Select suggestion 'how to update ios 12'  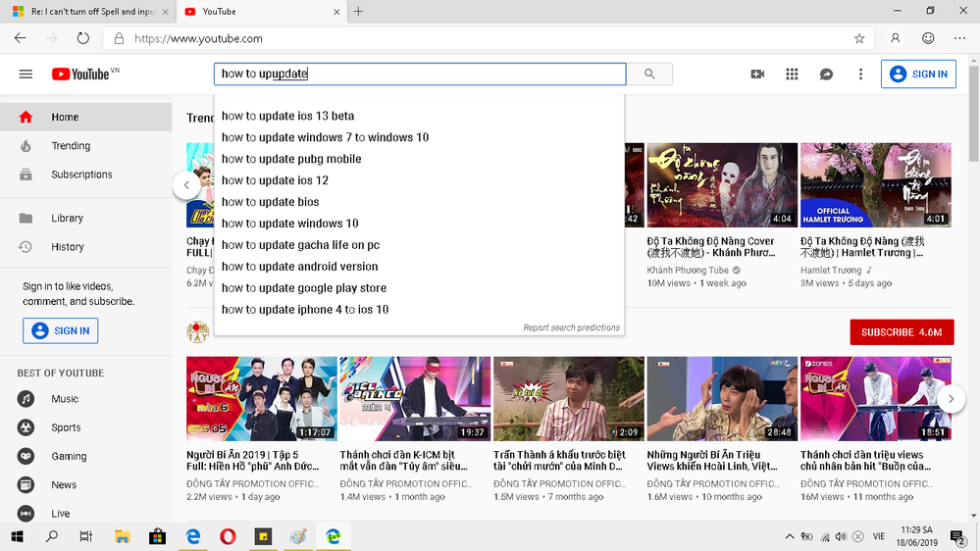[419, 180]
